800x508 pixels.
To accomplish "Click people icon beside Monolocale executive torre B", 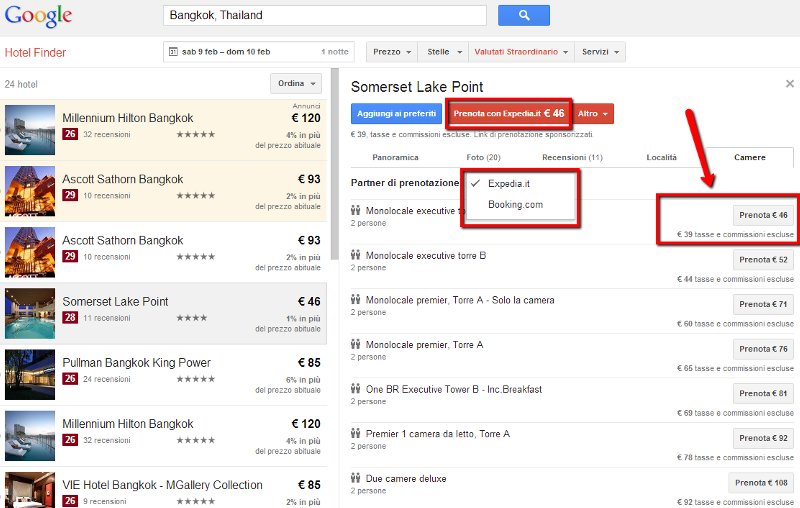I will (x=356, y=255).
